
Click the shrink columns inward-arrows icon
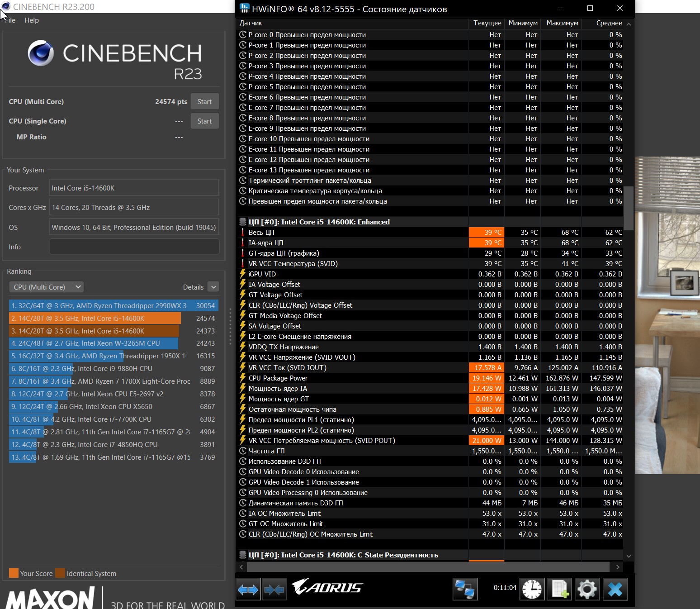[x=274, y=590]
